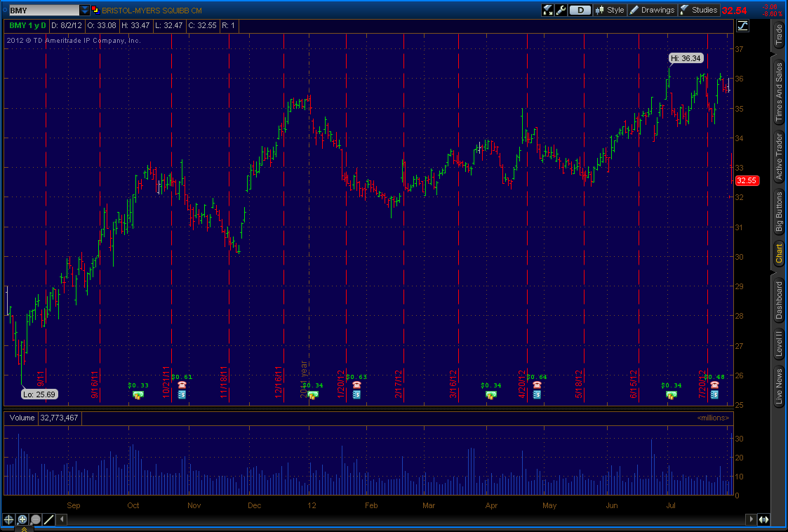The image size is (788, 532).
Task: Click the $0.34 dividend icon in April
Action: pos(490,395)
